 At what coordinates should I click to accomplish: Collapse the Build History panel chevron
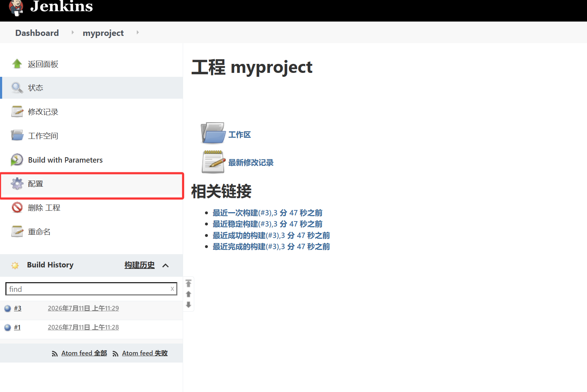click(x=166, y=265)
